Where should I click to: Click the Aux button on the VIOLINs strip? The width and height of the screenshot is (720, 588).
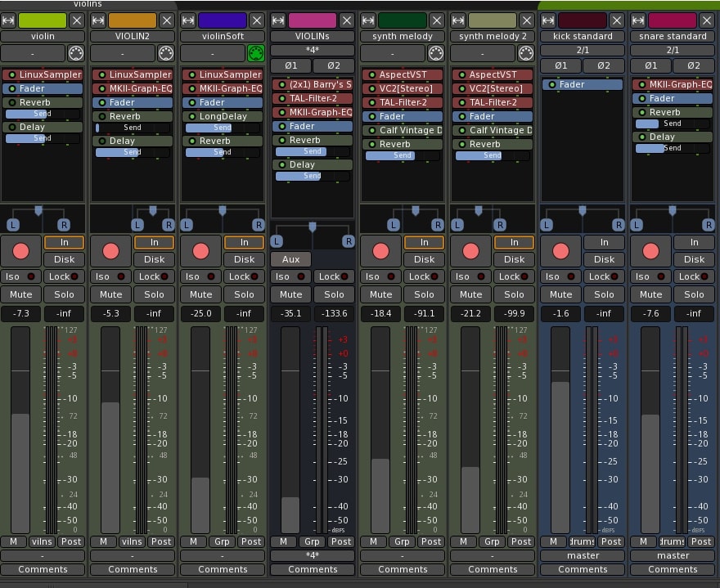click(x=290, y=259)
